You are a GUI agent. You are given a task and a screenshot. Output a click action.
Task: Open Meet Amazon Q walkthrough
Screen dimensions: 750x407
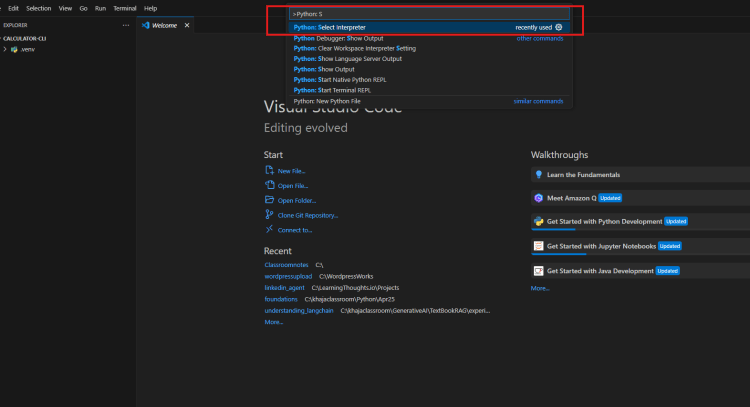click(x=640, y=198)
